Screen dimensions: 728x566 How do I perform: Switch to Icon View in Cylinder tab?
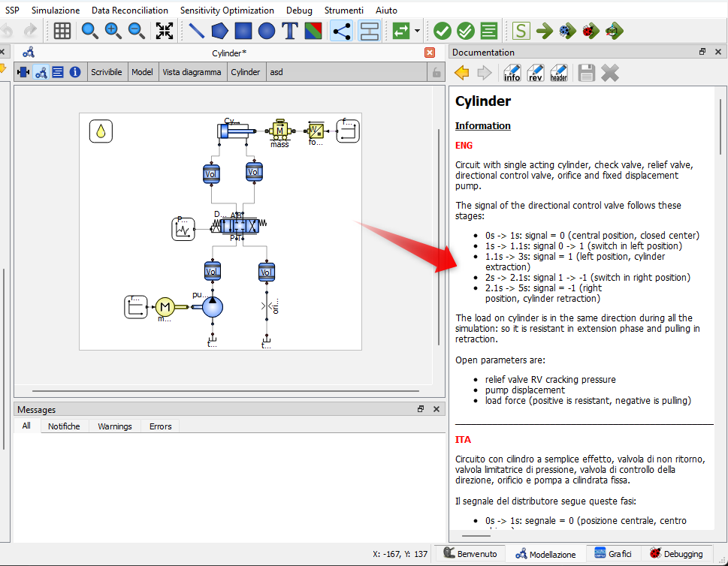click(23, 72)
